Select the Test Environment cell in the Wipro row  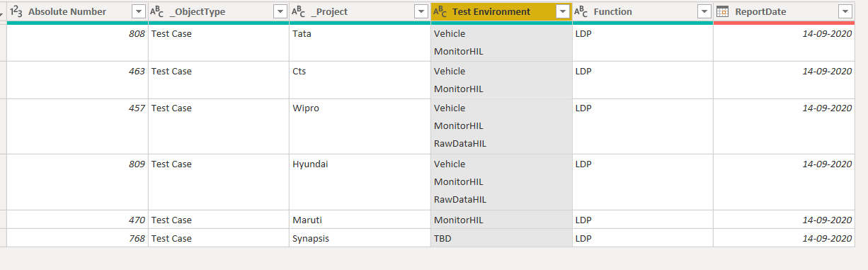pyautogui.click(x=501, y=126)
